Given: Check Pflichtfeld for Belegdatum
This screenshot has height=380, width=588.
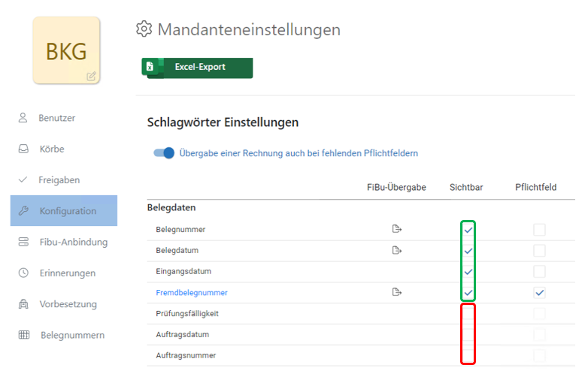Looking at the screenshot, I should [x=539, y=251].
